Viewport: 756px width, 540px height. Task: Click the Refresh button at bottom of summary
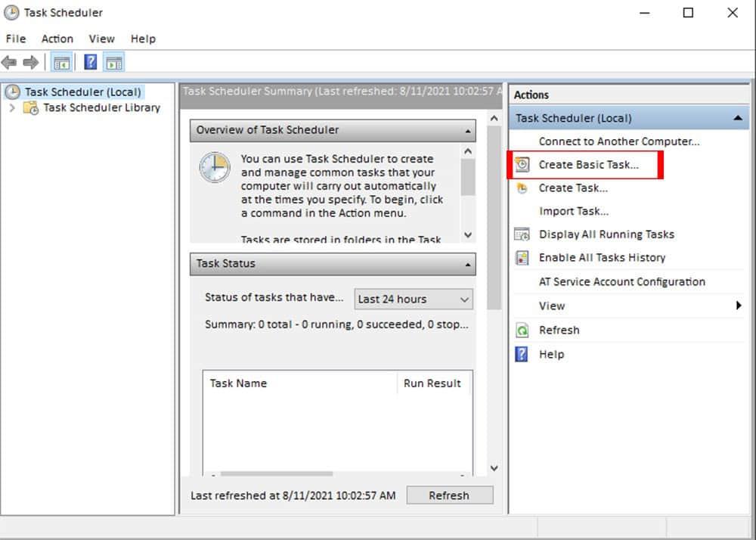tap(449, 495)
